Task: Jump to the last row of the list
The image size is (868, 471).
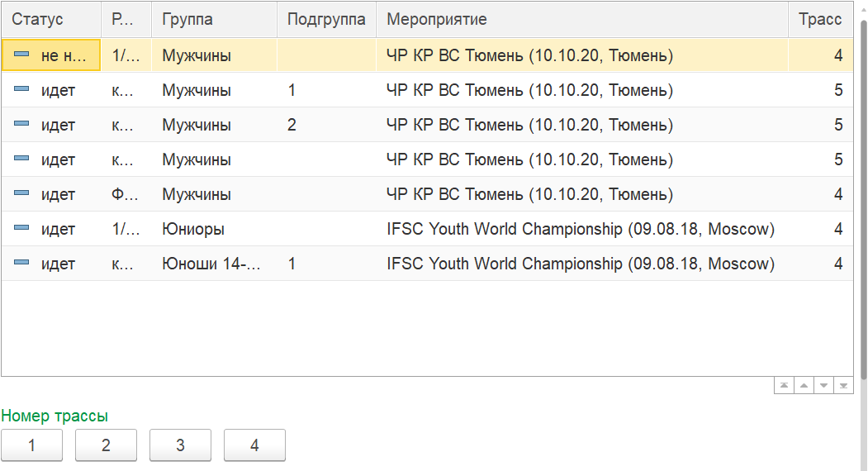Action: point(843,386)
